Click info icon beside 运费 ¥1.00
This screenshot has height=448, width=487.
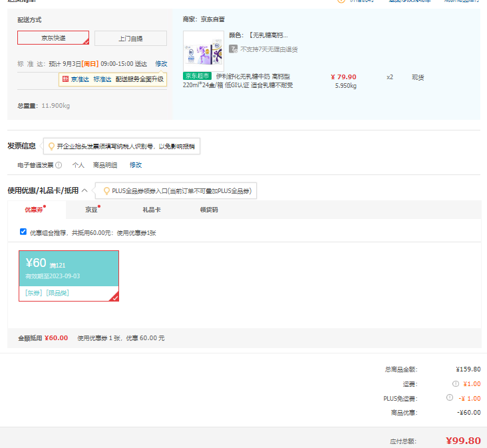[456, 383]
